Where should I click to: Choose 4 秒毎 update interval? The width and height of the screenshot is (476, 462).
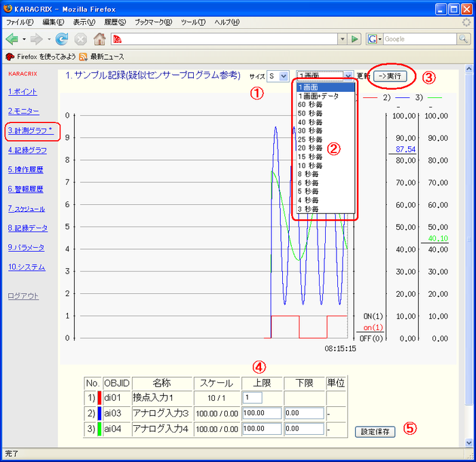click(326, 201)
